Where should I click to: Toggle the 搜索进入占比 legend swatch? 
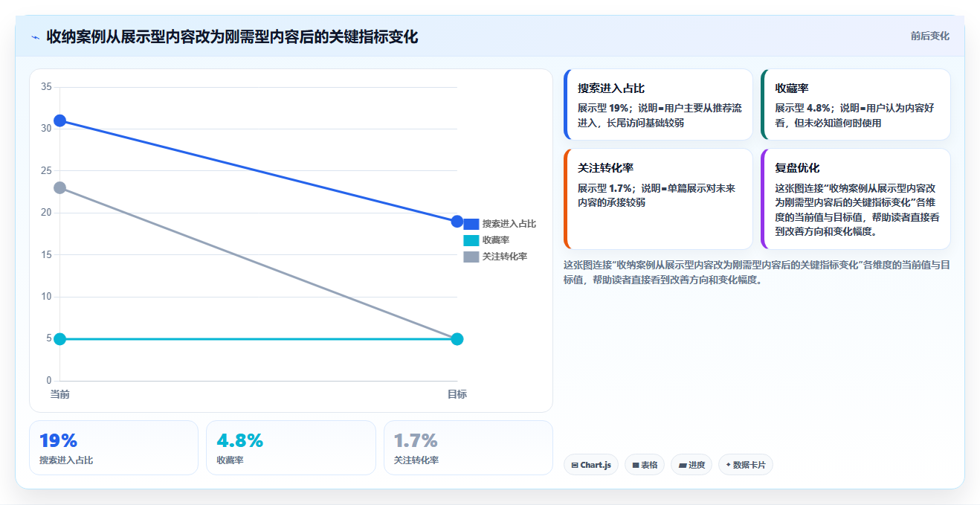[x=471, y=224]
